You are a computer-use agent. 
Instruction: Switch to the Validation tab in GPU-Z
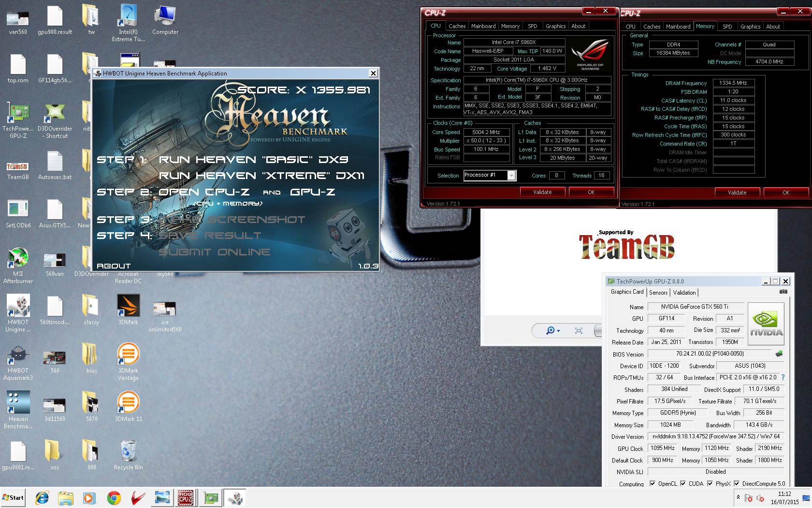pyautogui.click(x=684, y=292)
